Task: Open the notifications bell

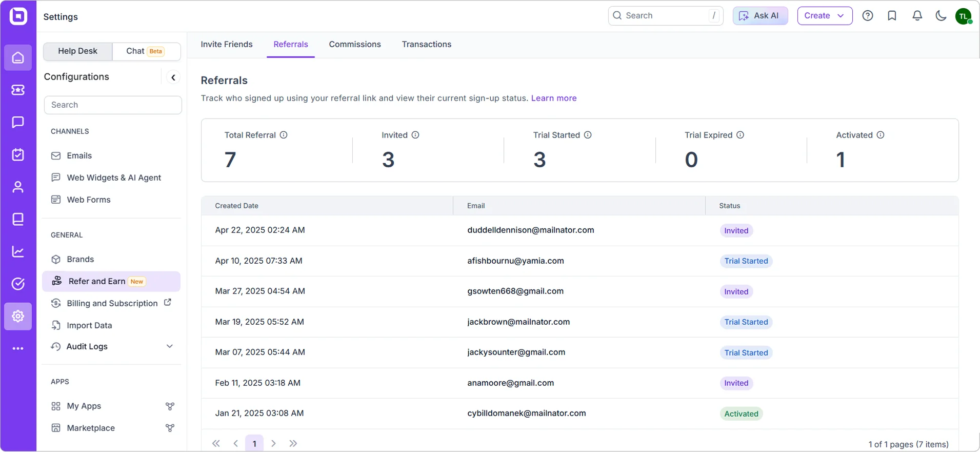Action: (x=917, y=16)
